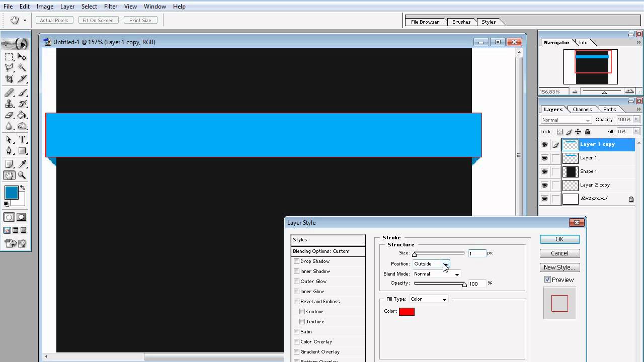
Task: Switch to the Channels tab
Action: 582,109
